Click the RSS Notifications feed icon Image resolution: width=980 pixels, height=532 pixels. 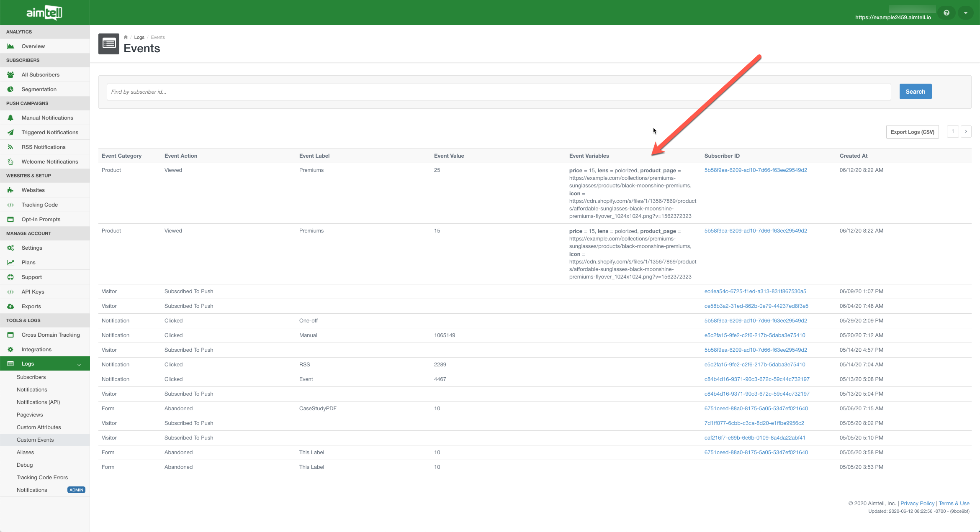pos(10,147)
